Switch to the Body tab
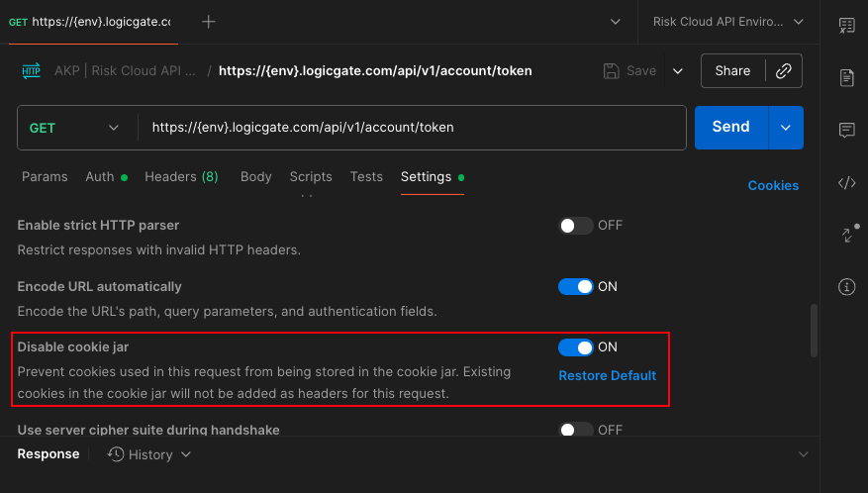Image resolution: width=868 pixels, height=493 pixels. 255,177
